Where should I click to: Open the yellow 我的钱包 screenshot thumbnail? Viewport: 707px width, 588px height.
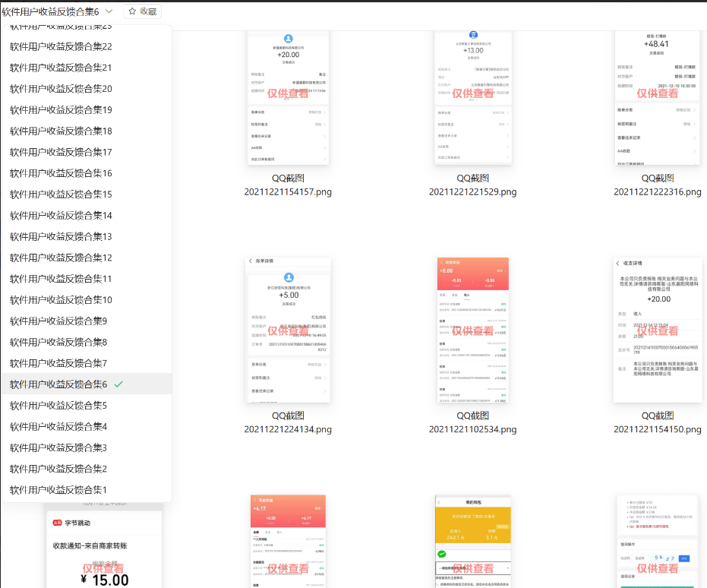(472, 542)
